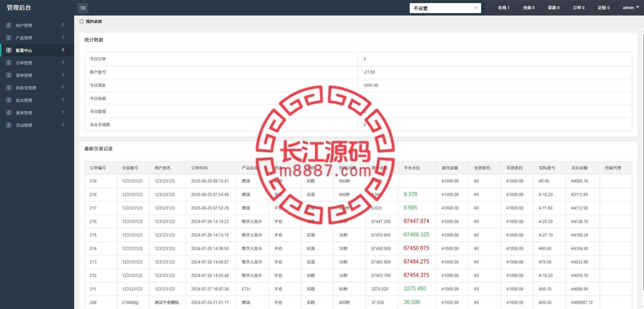Click the 报表管理 grid icon

click(x=9, y=113)
